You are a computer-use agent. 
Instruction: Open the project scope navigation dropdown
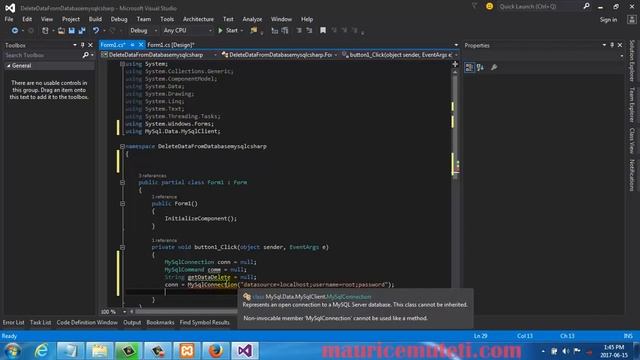click(x=159, y=55)
